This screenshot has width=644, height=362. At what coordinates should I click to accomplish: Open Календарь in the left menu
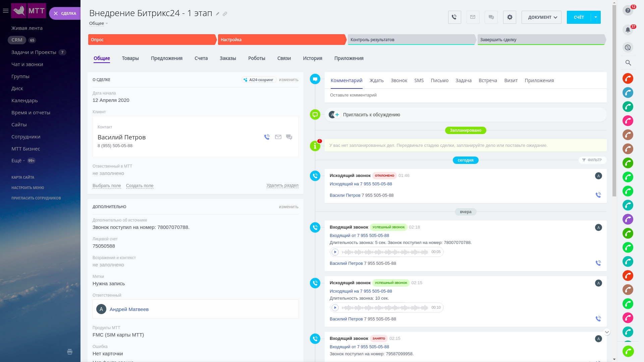[x=24, y=101]
